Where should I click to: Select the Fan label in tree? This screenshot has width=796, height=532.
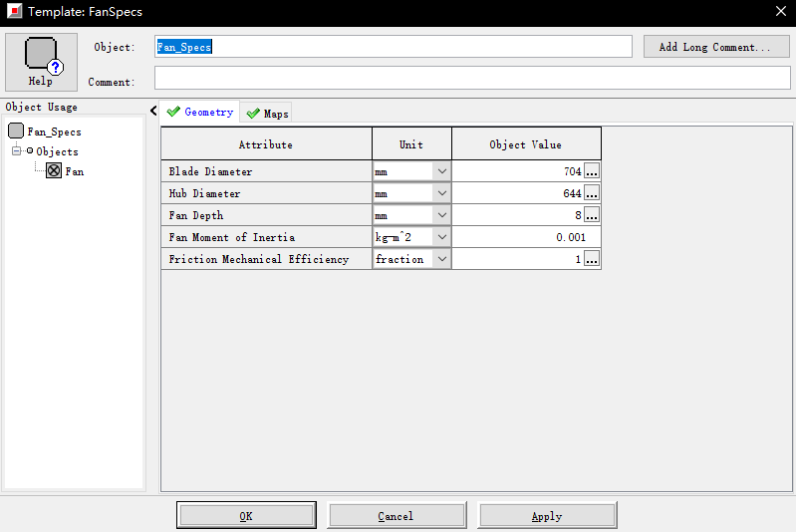(75, 171)
